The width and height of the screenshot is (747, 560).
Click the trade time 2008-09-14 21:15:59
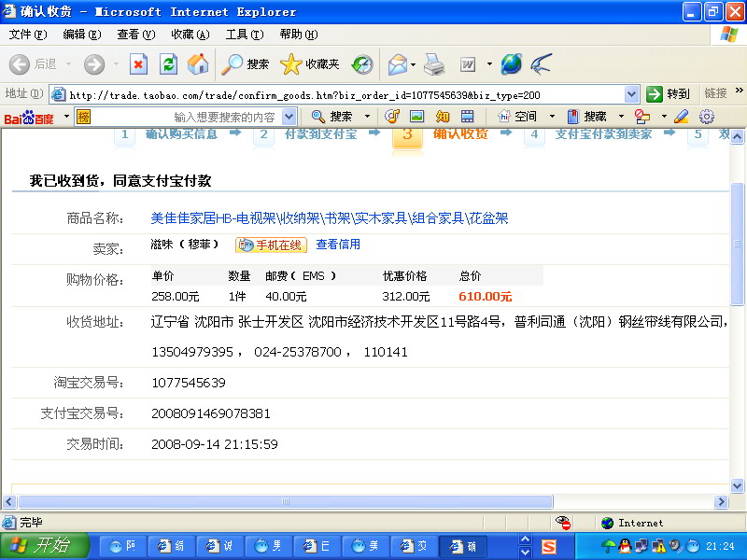point(215,444)
